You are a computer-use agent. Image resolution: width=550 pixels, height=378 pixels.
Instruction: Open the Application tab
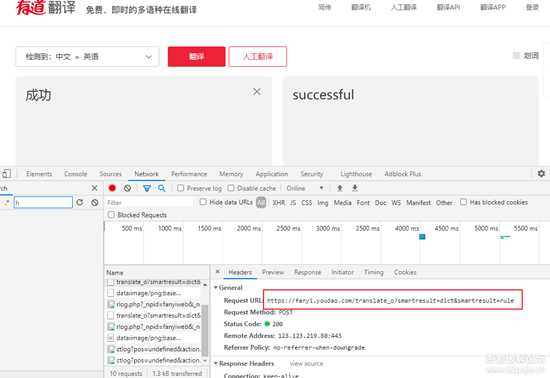[272, 174]
